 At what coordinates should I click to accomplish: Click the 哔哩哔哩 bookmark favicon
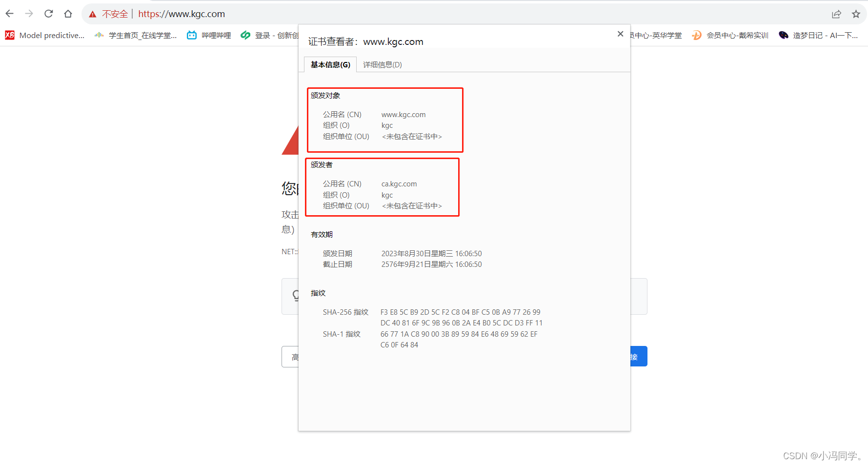click(192, 35)
